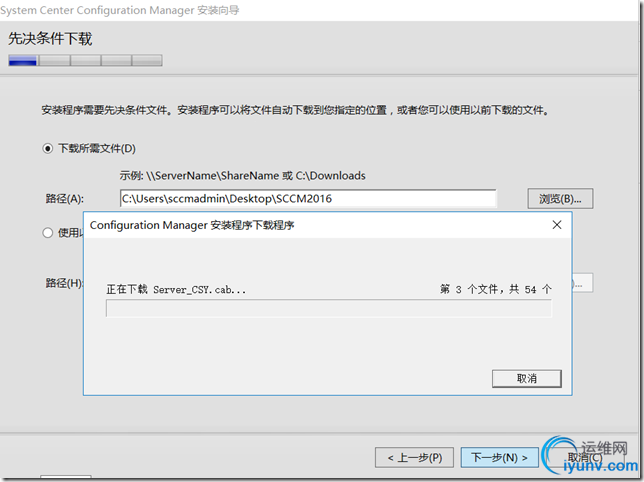Click the < 上一步(P) button

tap(414, 457)
